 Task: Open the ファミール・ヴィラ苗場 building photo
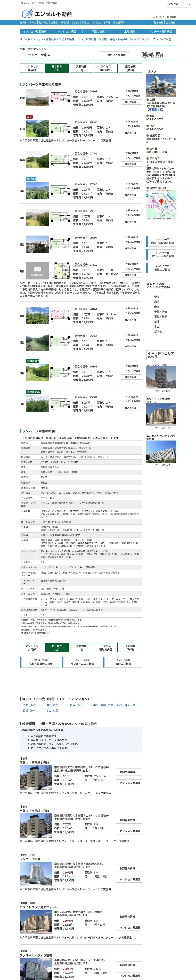tap(36, 969)
